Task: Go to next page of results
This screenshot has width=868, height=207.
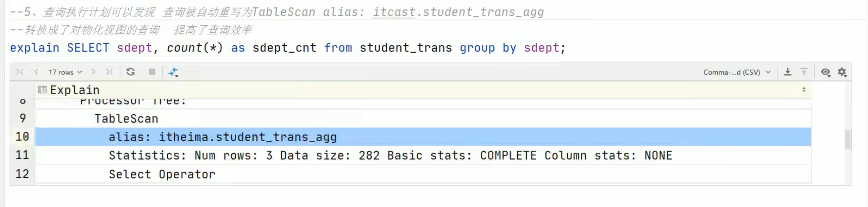Action: click(94, 72)
